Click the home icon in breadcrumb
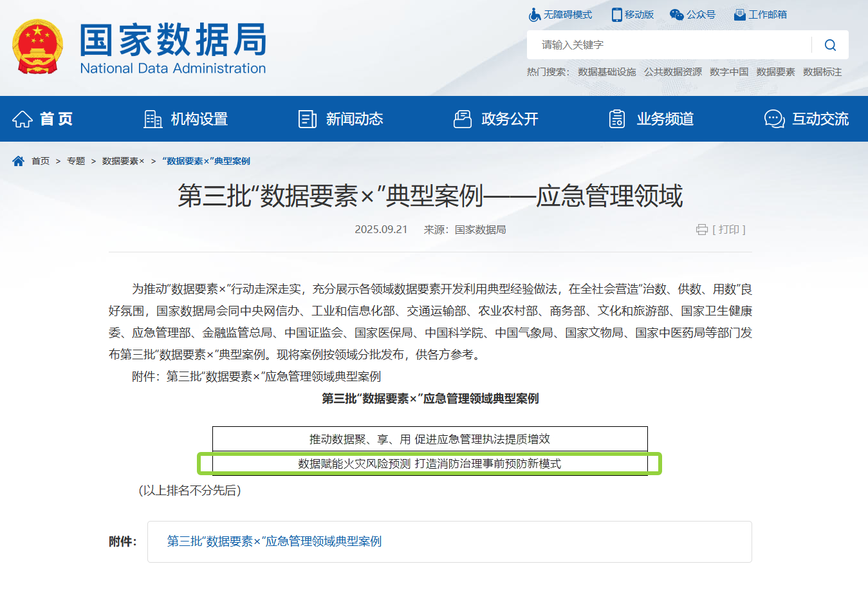Screen dimensions: 868x593 18,161
